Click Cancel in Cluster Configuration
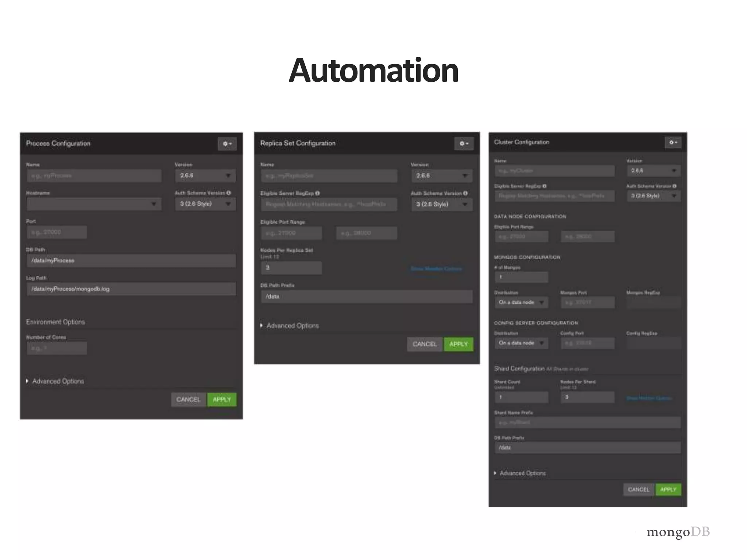The image size is (747, 560). click(639, 490)
